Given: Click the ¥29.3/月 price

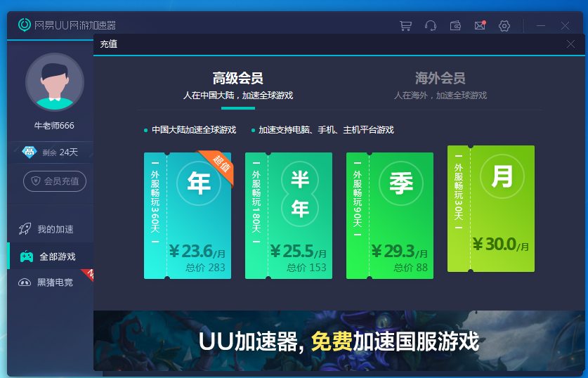Looking at the screenshot, I should click(x=400, y=252).
